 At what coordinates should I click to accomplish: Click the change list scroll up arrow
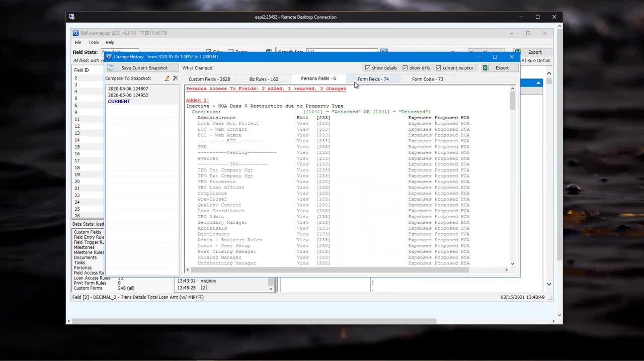tap(513, 88)
